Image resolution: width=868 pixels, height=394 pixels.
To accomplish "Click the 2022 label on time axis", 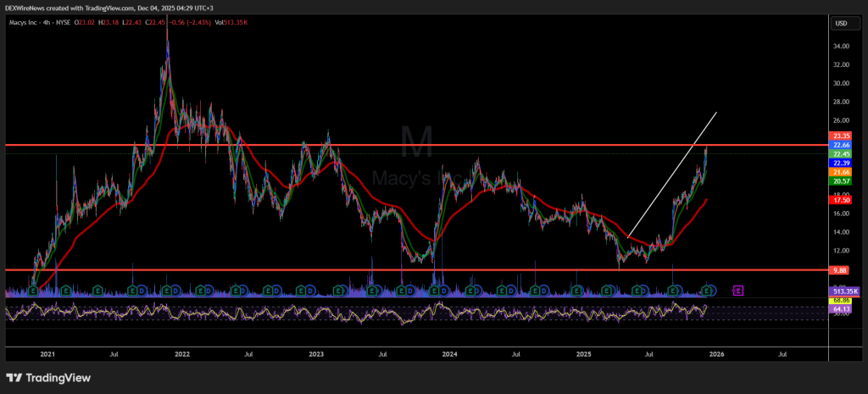I will (182, 353).
